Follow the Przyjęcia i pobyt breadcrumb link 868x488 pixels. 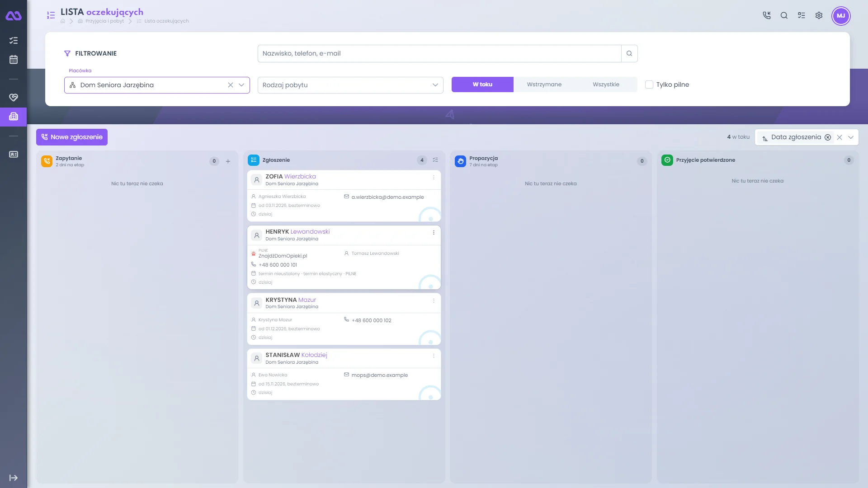[104, 21]
